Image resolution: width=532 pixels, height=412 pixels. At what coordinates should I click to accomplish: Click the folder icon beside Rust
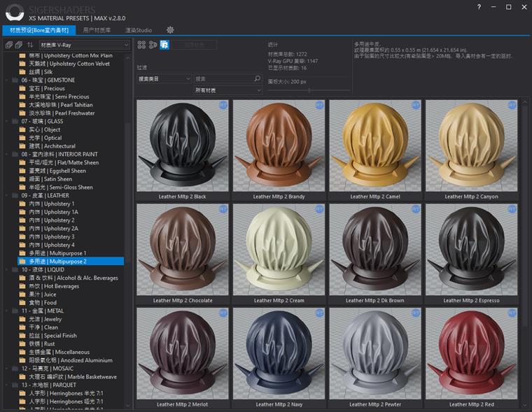pos(22,344)
